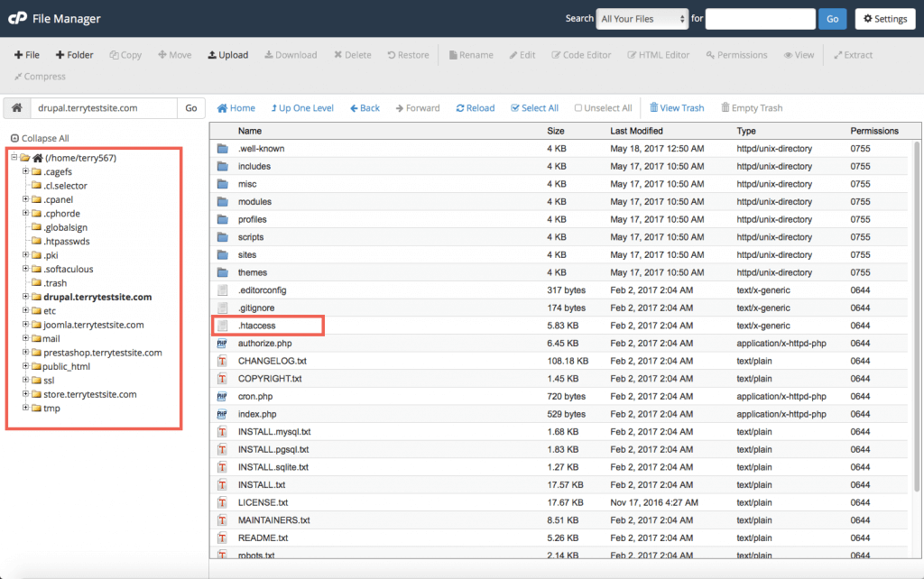This screenshot has width=924, height=579.
Task: Expand the joomla.terrytestsite.com tree node
Action: click(x=27, y=324)
